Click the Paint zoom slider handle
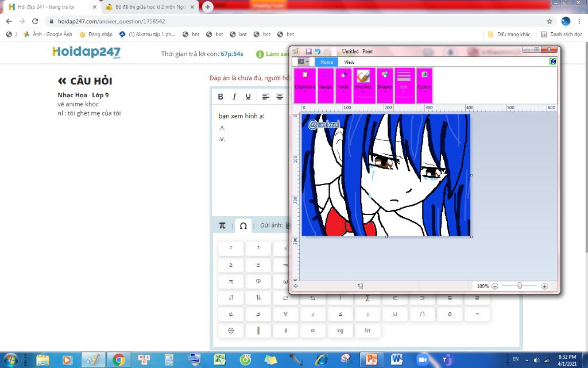 519,286
